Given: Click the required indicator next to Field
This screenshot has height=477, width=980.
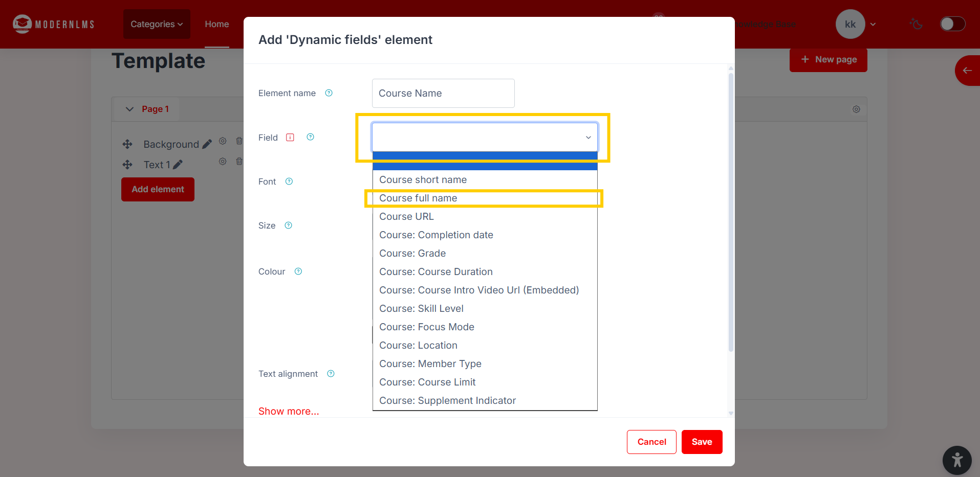Looking at the screenshot, I should click(x=290, y=137).
